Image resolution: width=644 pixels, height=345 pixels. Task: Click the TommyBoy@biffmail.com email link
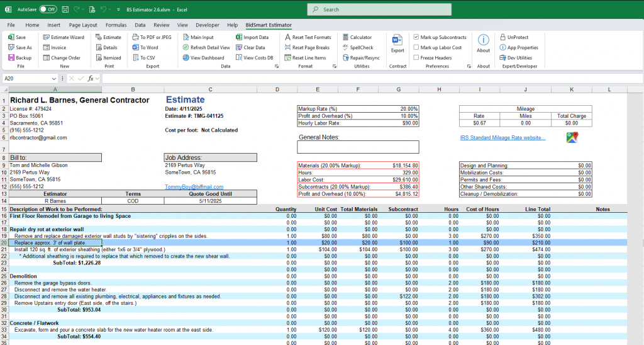pyautogui.click(x=194, y=187)
